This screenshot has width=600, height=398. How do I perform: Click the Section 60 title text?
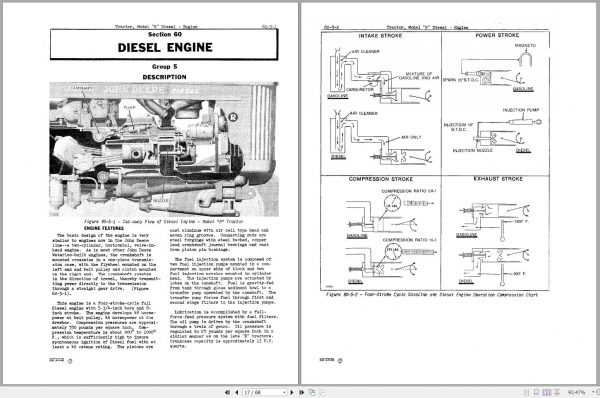tap(165, 34)
